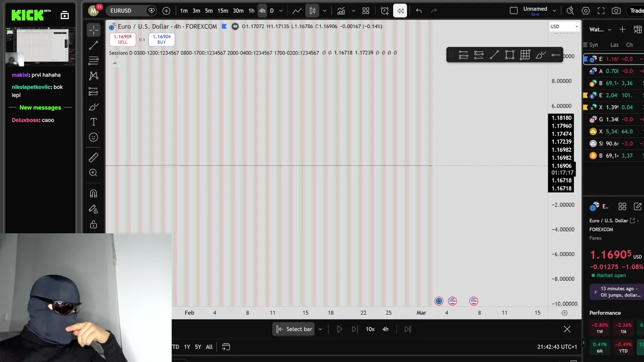
Task: Select the candlestick chart style
Action: [x=312, y=11]
